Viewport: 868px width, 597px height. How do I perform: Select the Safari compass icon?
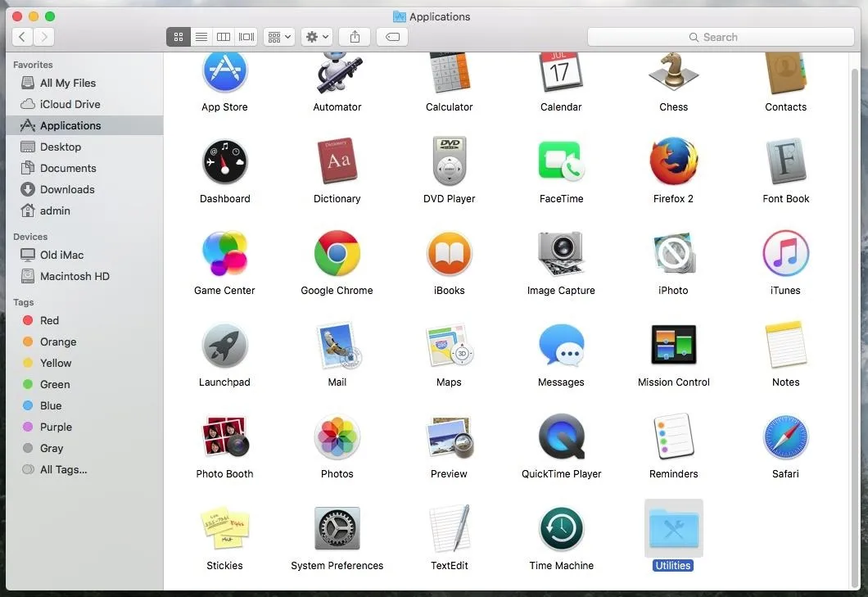tap(785, 437)
